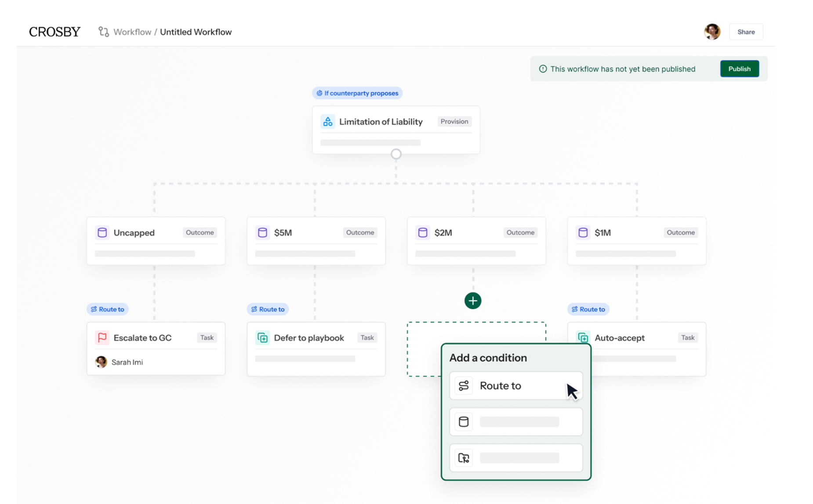Click the Route to tag above Escalate to GC

click(108, 309)
